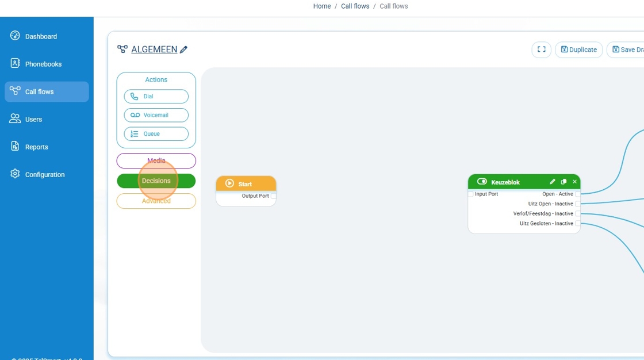Viewport: 644px width, 360px height.
Task: Expand the Decisions category
Action: click(x=156, y=181)
